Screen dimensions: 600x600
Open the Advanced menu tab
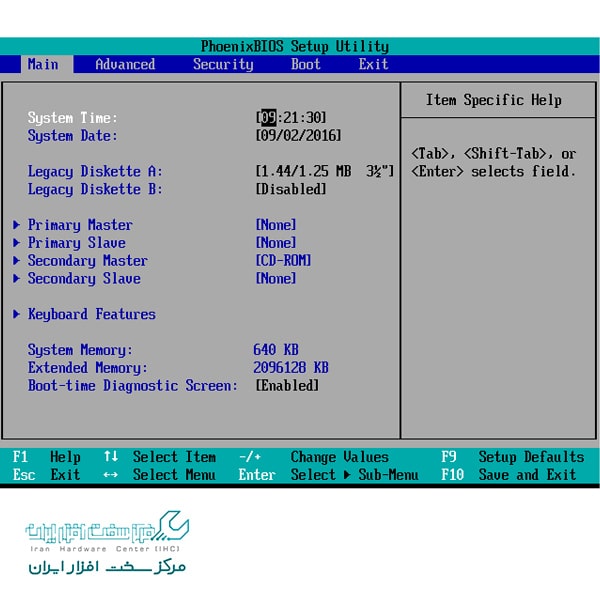(125, 64)
